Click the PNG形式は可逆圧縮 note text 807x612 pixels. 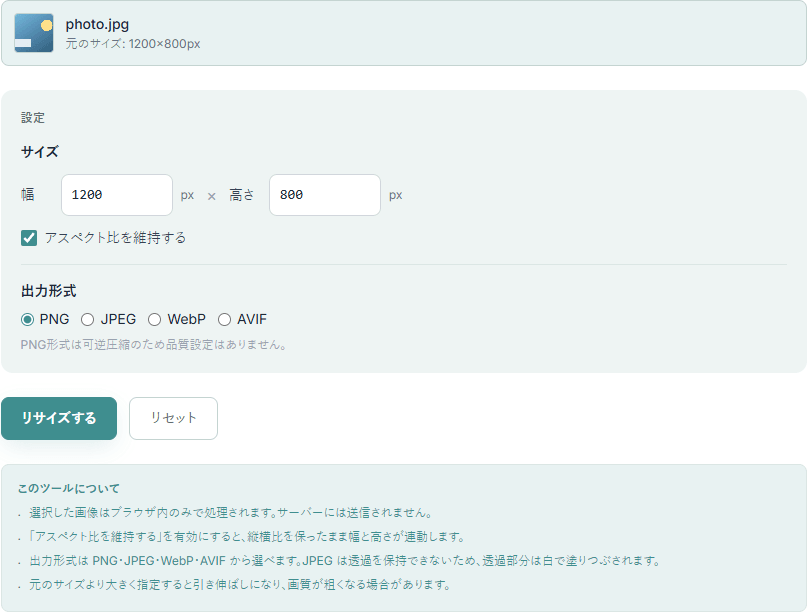tap(153, 345)
